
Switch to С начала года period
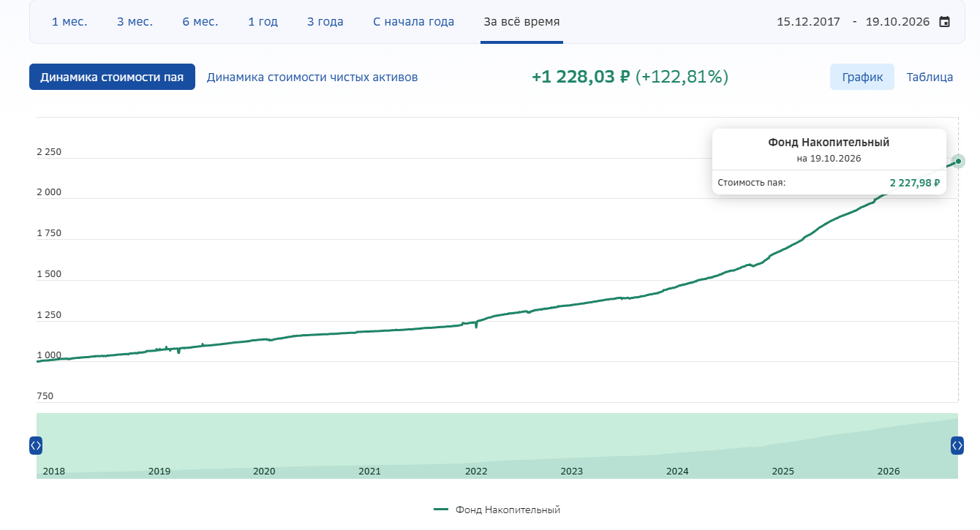(x=414, y=22)
